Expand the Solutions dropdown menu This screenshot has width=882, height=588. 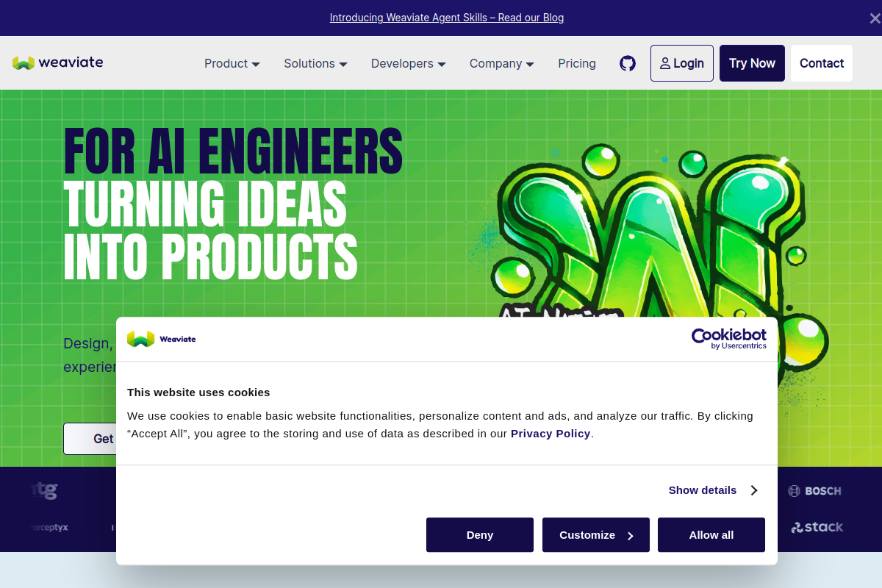[x=315, y=64]
